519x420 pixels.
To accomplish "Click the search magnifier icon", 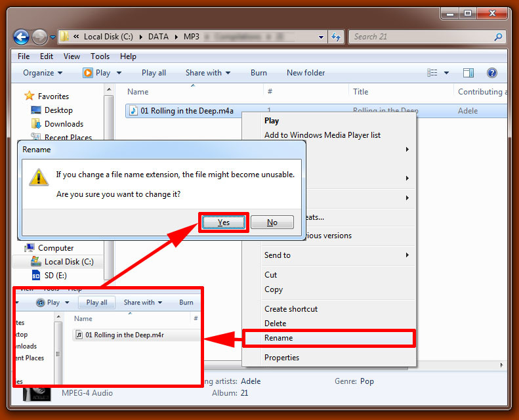I will click(x=499, y=37).
